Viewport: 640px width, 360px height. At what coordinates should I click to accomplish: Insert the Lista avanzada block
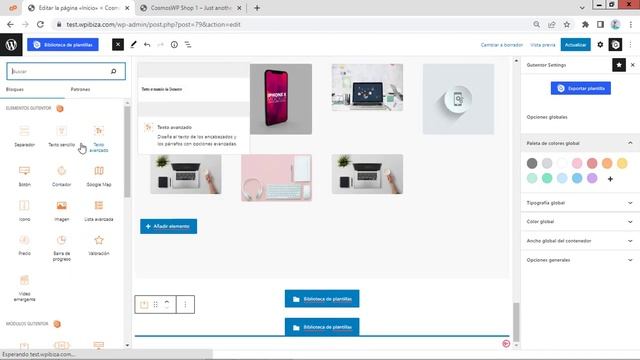[99, 210]
